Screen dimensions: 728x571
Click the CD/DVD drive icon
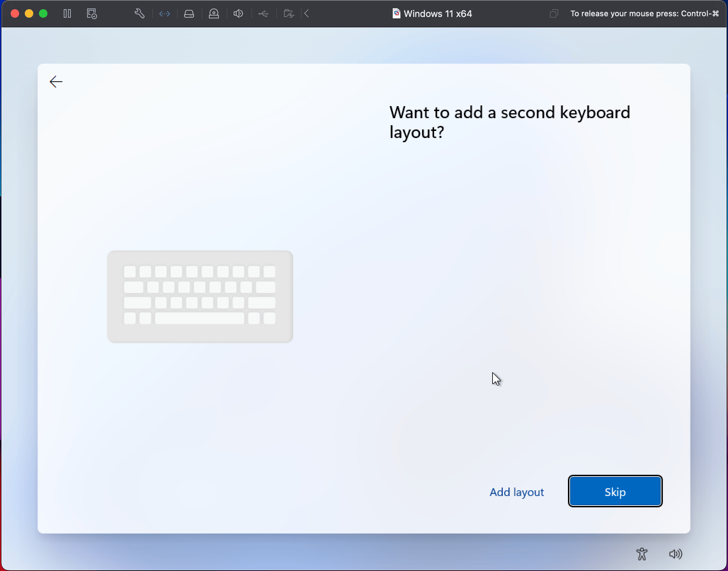pos(214,14)
